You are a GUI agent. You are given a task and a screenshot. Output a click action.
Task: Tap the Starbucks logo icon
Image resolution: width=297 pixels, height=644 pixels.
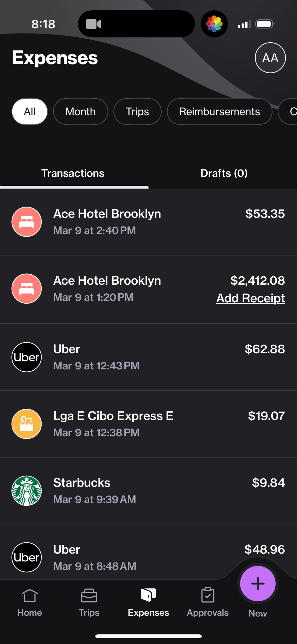coord(26,491)
